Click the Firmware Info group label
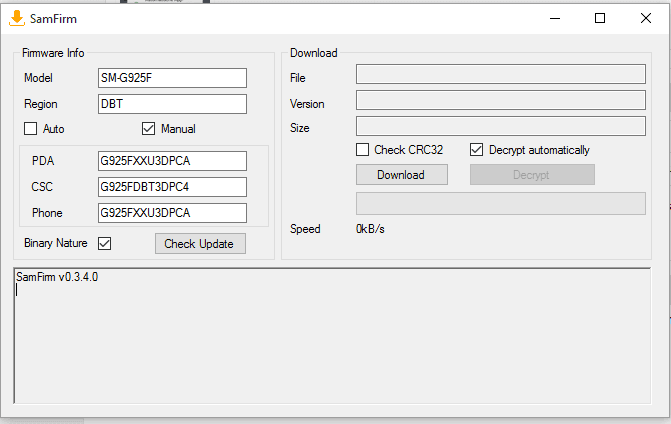 (53, 53)
